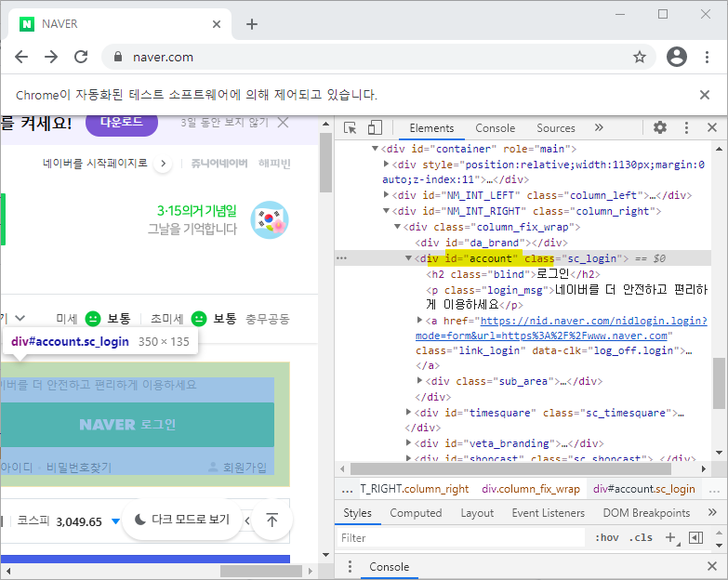Add a new style rule with plus
728x580 pixels.
(x=670, y=537)
